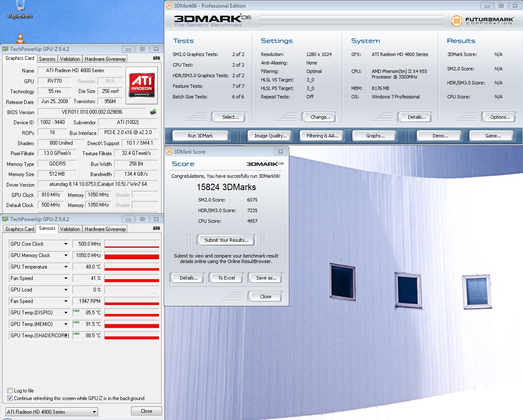Click the GPU Temp.(SHADERCORE) 88.5 °C value

click(87, 336)
